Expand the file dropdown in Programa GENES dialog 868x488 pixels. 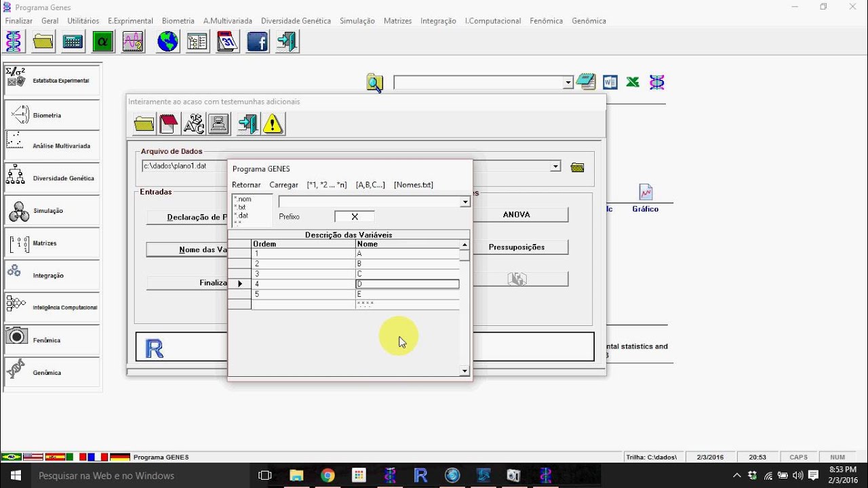pos(465,202)
